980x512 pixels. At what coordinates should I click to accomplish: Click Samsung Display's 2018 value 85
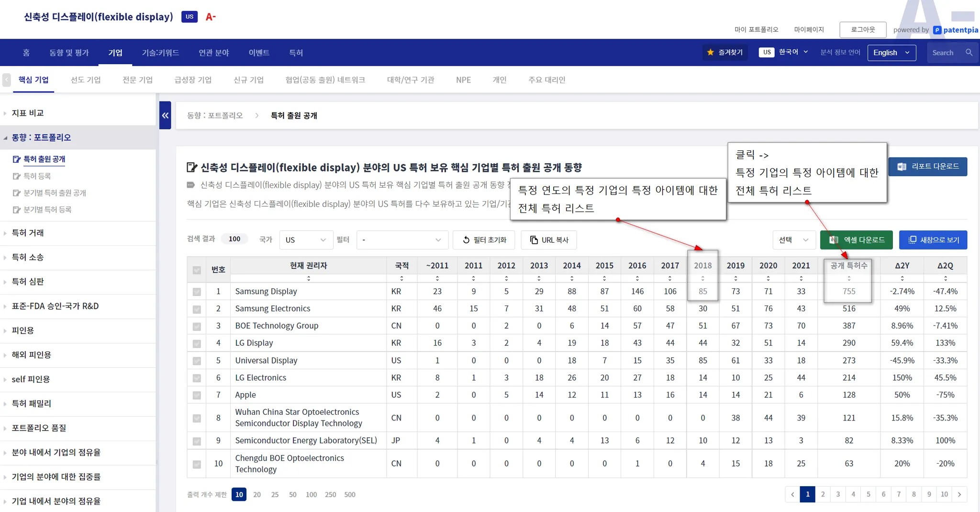point(703,291)
